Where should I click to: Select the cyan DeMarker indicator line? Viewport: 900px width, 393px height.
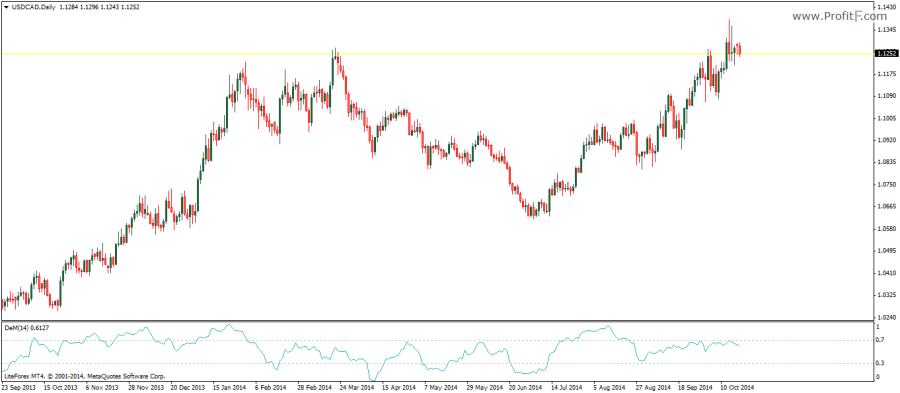pos(370,352)
